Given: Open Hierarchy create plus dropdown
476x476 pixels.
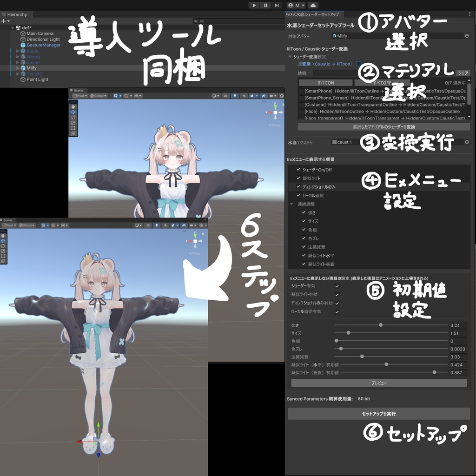Looking at the screenshot, I should (6, 21).
